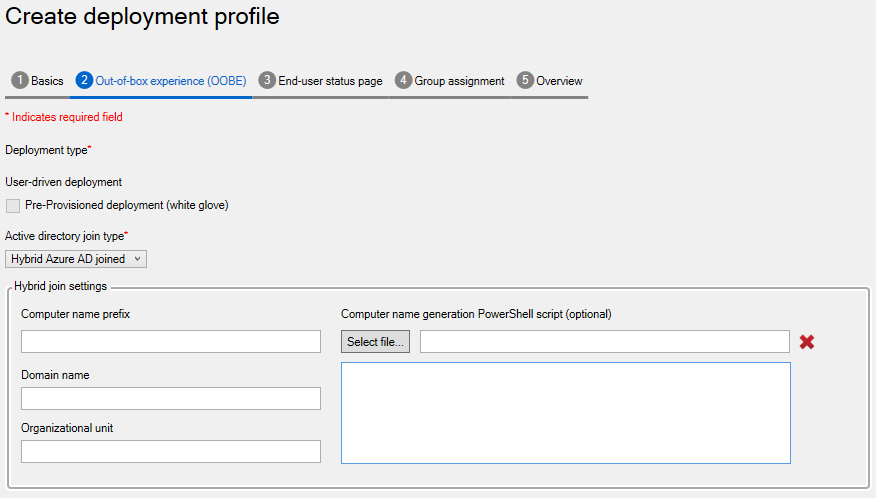Focus the Computer name prefix field
The image size is (876, 498).
pos(171,342)
